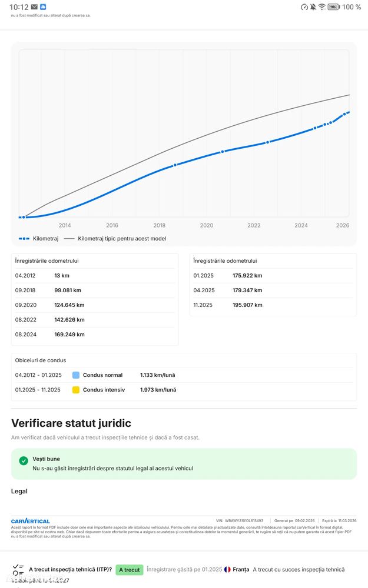Tap the Wi-Fi status icon
Viewport: 368px width, 588px height.
click(x=322, y=7)
